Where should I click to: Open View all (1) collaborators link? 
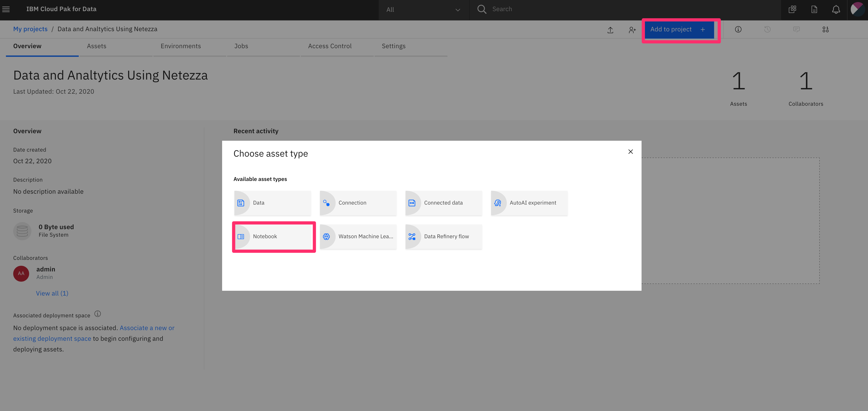click(x=52, y=293)
